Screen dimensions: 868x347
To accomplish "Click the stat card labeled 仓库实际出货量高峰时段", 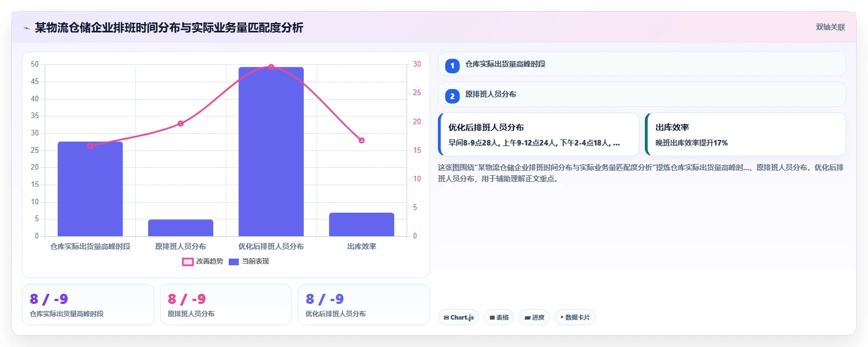I will pyautogui.click(x=88, y=304).
